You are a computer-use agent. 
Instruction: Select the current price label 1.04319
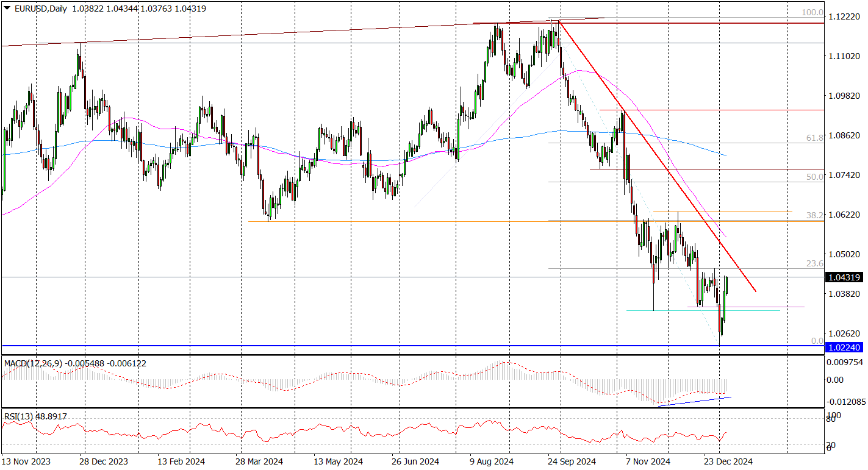(x=844, y=277)
